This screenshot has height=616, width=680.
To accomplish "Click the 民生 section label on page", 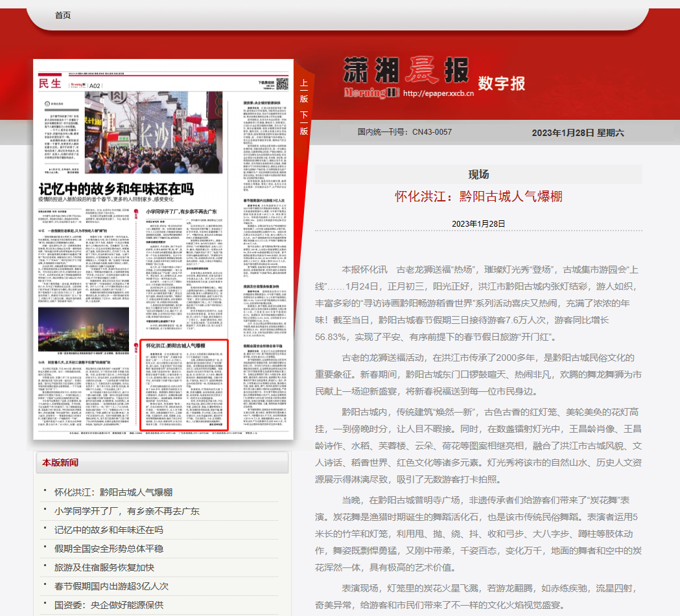I will (50, 84).
